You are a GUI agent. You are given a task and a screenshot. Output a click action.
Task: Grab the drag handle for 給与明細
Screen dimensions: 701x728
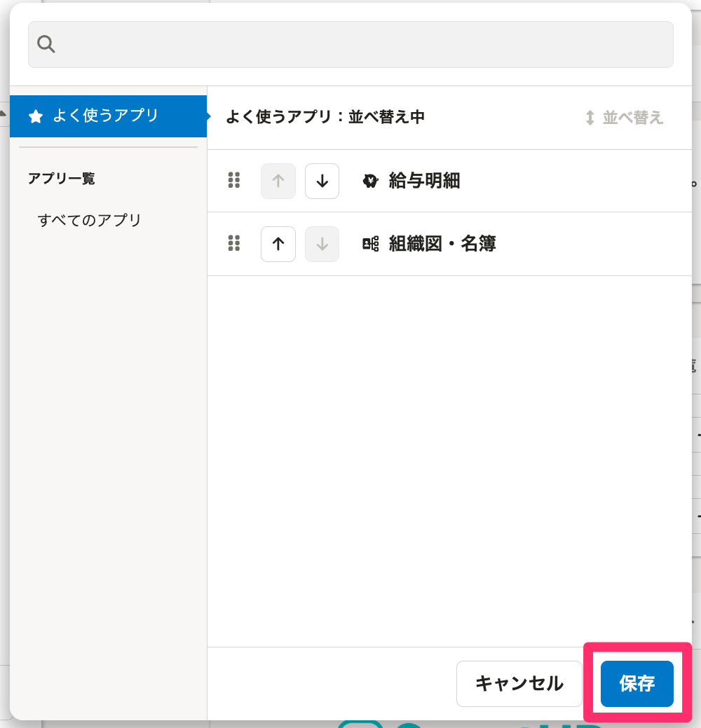pyautogui.click(x=234, y=181)
